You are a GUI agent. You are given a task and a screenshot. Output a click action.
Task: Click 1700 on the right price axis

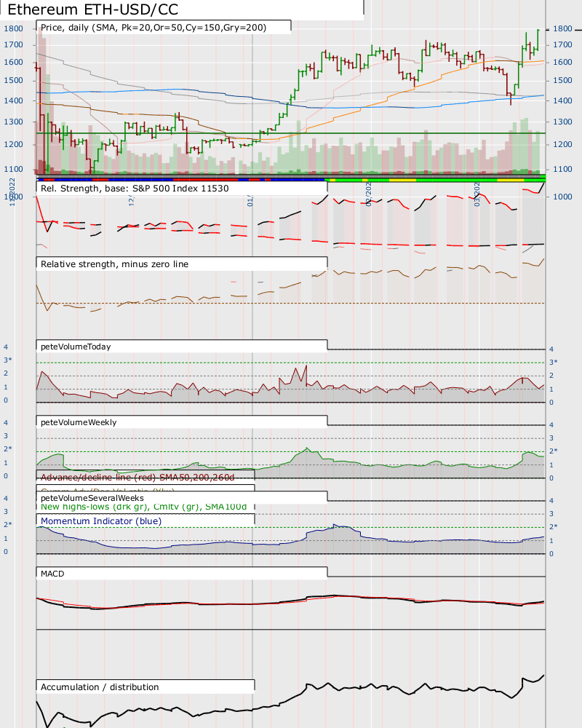point(562,45)
